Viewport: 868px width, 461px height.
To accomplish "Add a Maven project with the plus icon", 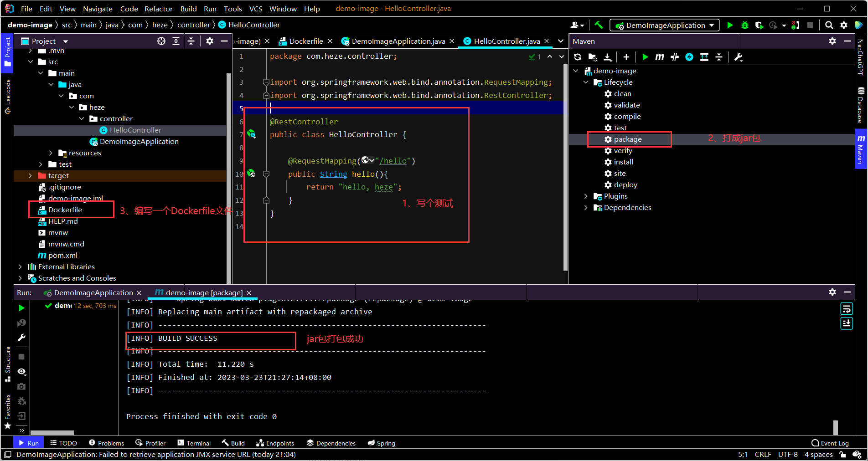I will (x=626, y=57).
